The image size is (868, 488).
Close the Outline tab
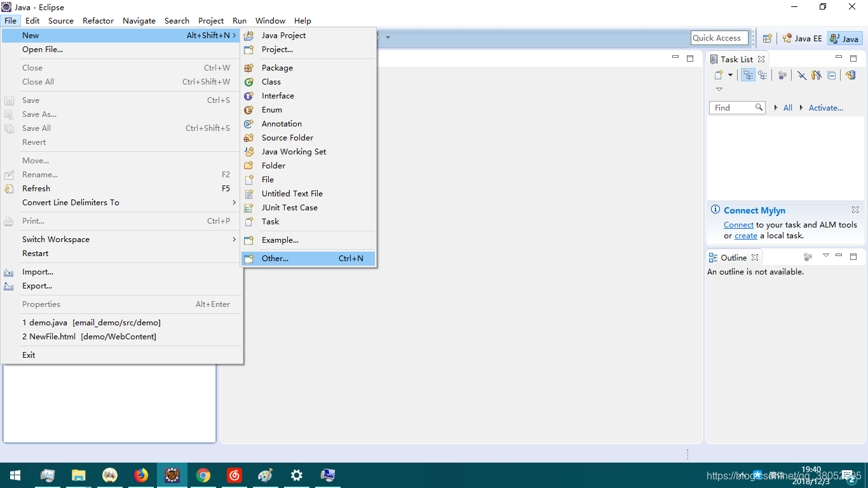(755, 257)
